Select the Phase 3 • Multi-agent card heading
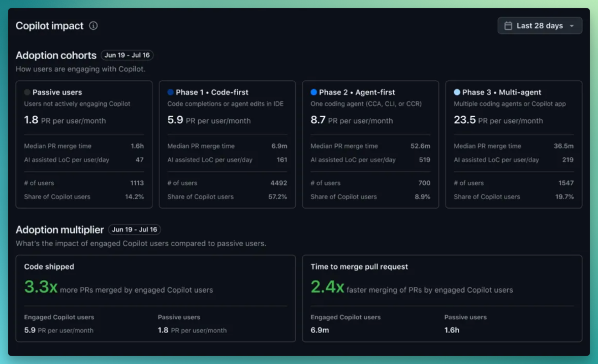 (x=502, y=92)
